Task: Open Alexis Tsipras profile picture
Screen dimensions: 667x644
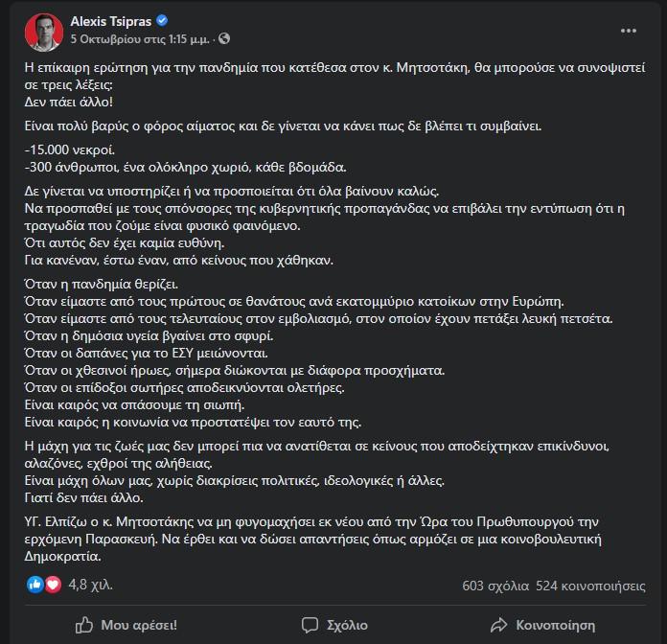Action: pyautogui.click(x=44, y=33)
